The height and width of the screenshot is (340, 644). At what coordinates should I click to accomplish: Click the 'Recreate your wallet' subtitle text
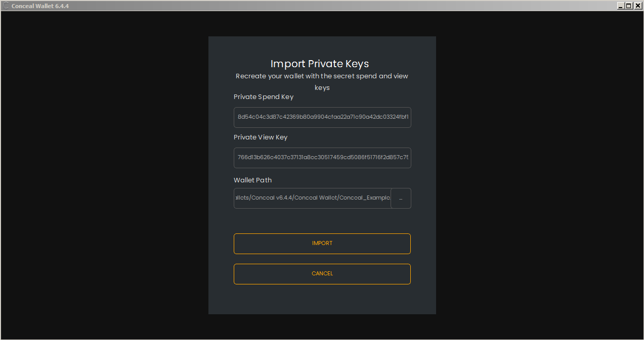(x=322, y=76)
